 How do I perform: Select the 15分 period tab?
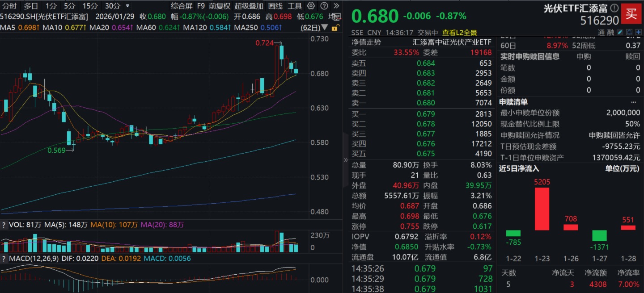90,6
